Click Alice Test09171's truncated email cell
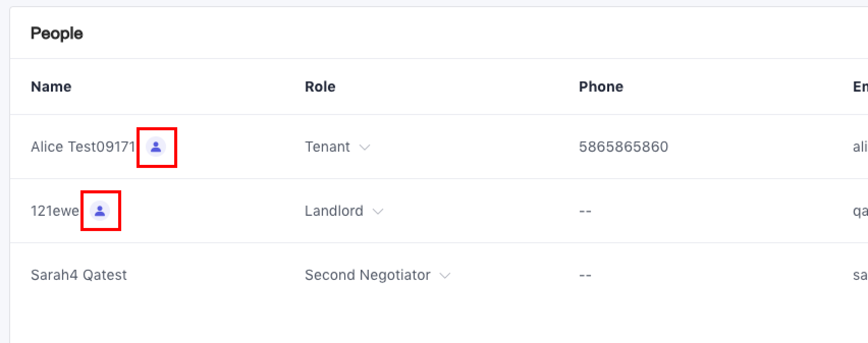The image size is (868, 343). tap(860, 147)
